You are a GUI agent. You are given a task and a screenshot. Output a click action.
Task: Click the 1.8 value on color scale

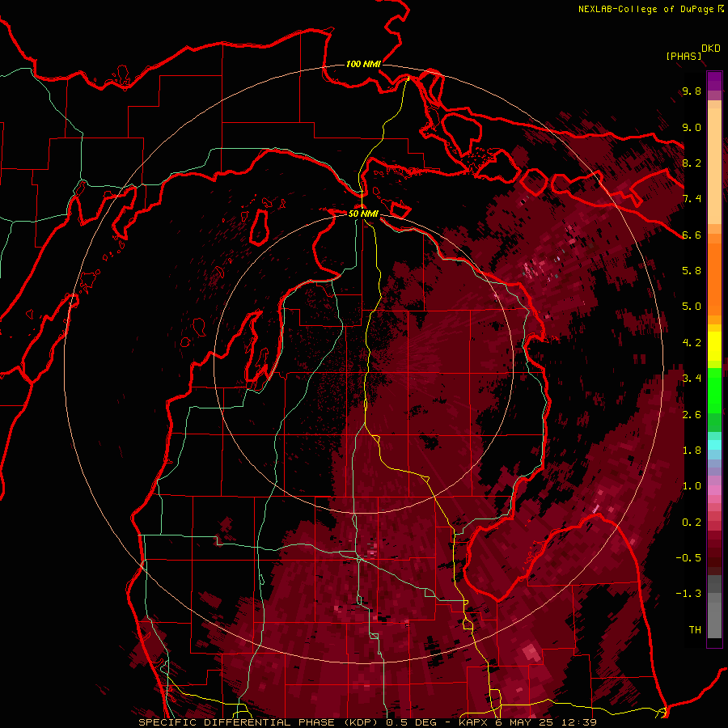coord(692,451)
